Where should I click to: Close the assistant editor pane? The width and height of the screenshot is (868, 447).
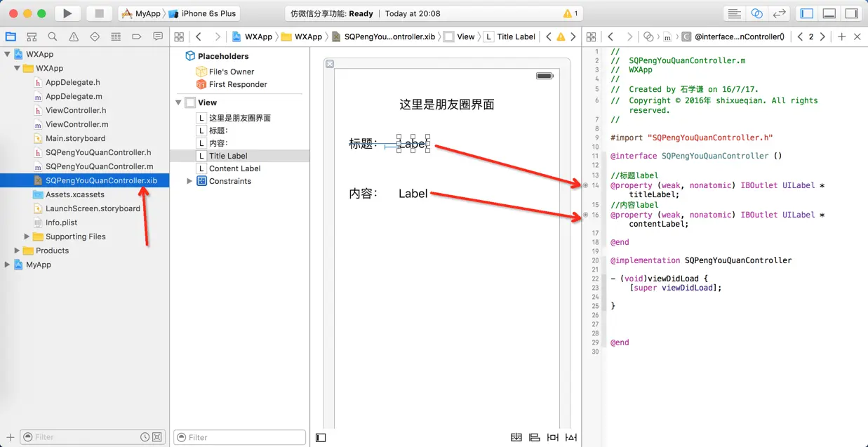857,37
